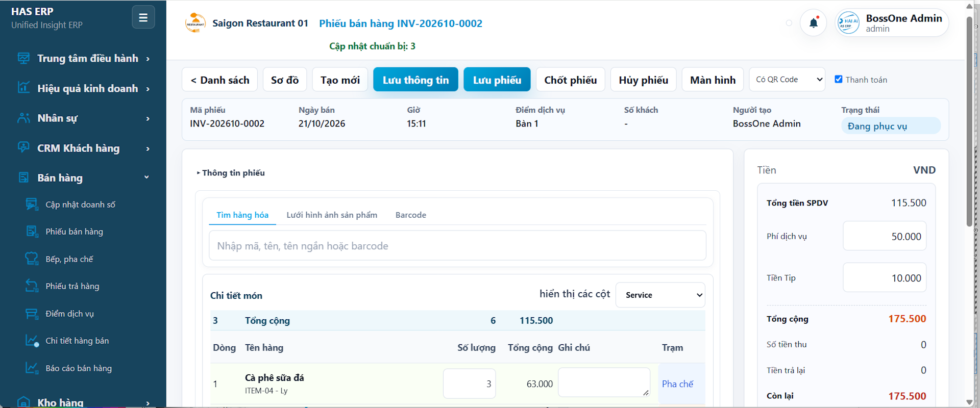Click the Báo cáo bán hàng icon
980x408 pixels.
32,368
